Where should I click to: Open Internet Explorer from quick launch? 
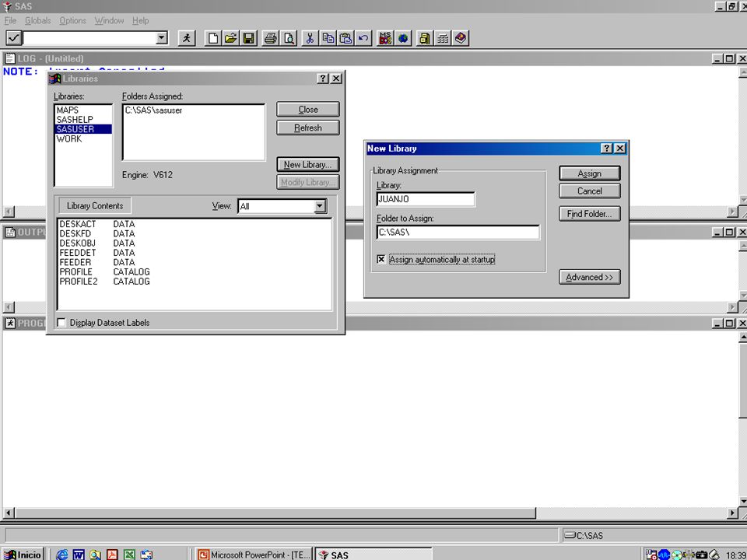point(62,555)
